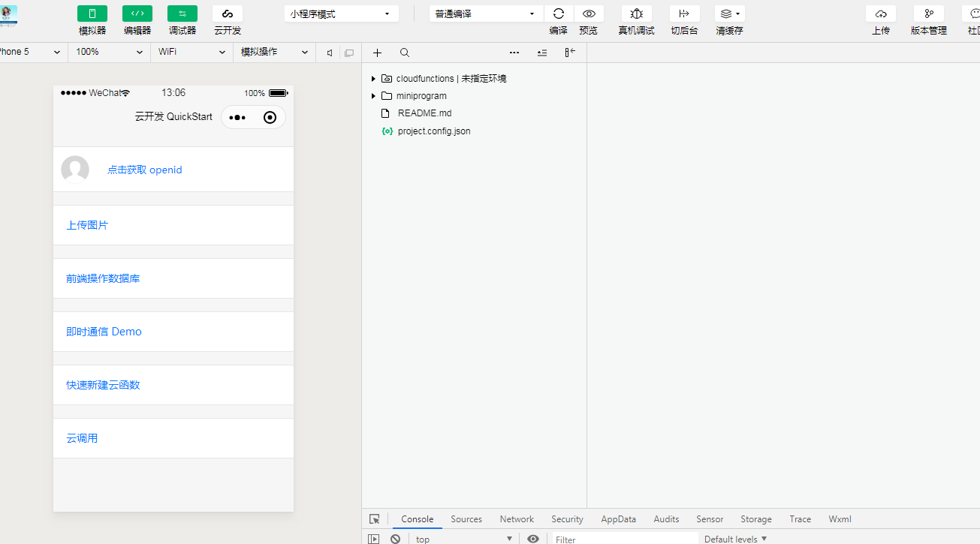Toggle the Editor panel button
The height and width of the screenshot is (544, 980).
tap(137, 14)
